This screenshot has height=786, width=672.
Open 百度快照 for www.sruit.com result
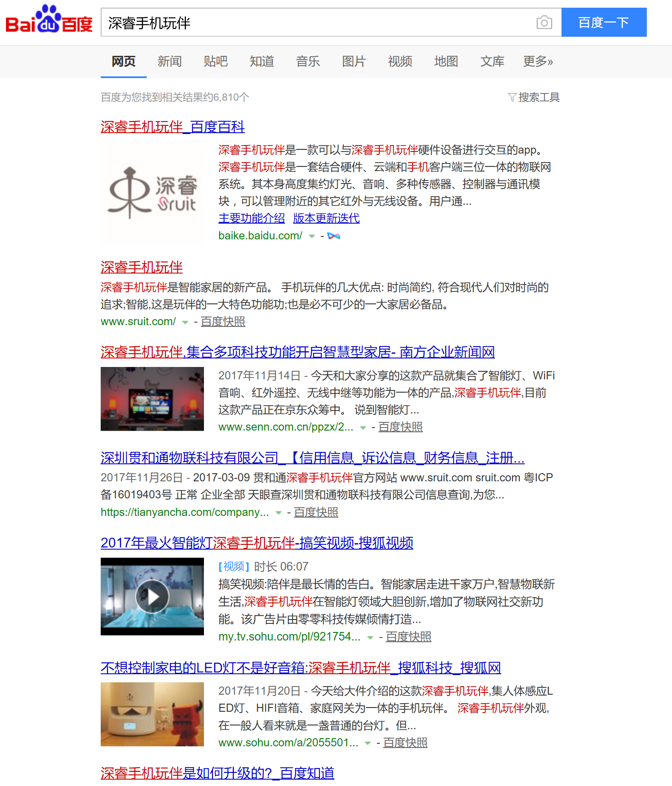[223, 322]
